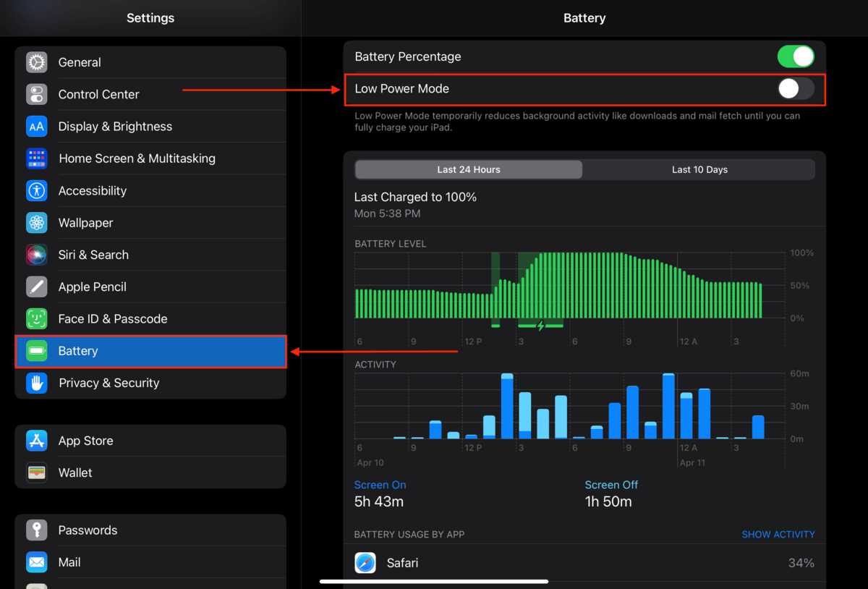Screen dimensions: 868x589
Task: Select the App Store icon in sidebar
Action: tap(36, 441)
